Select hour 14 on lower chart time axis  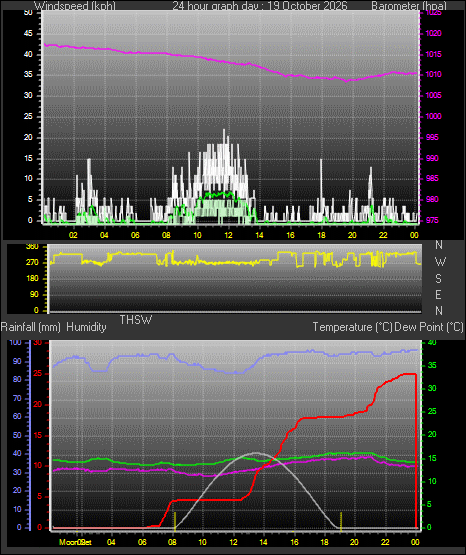click(x=263, y=542)
